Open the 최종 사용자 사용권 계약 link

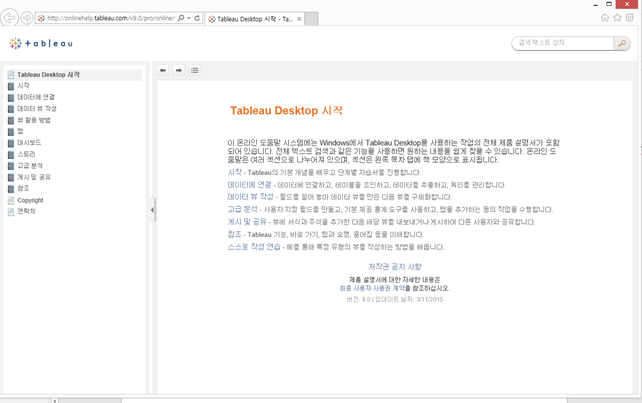point(372,288)
